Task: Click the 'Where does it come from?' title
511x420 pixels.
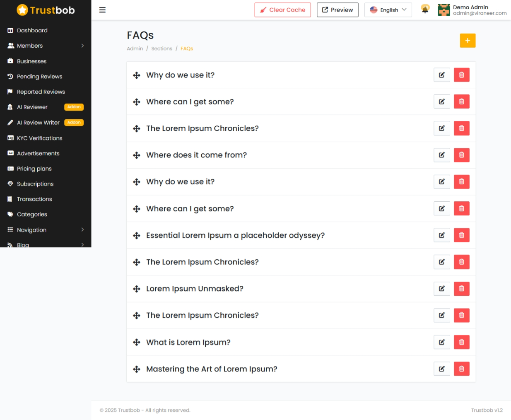Action: tap(196, 155)
